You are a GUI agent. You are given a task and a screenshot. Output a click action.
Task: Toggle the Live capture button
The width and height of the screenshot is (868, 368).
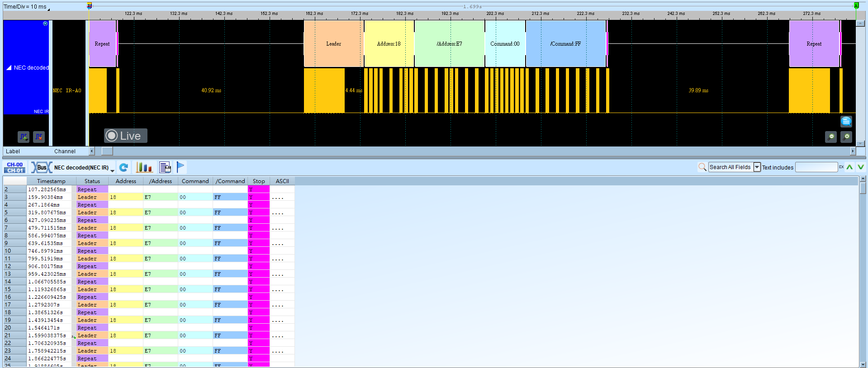126,136
